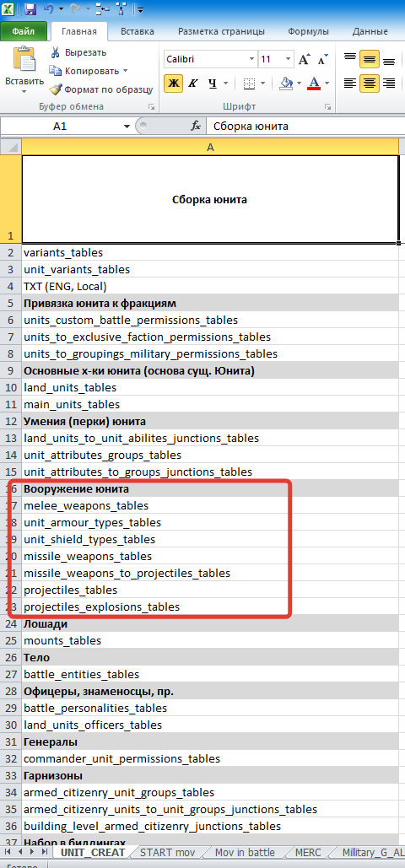This screenshot has width=405, height=868.
Task: Open the Name Box dropdown arrow
Action: tap(127, 127)
